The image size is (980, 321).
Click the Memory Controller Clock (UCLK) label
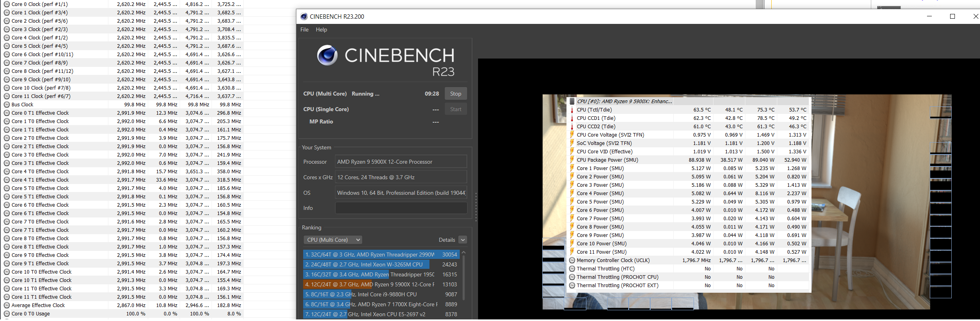[x=613, y=260]
